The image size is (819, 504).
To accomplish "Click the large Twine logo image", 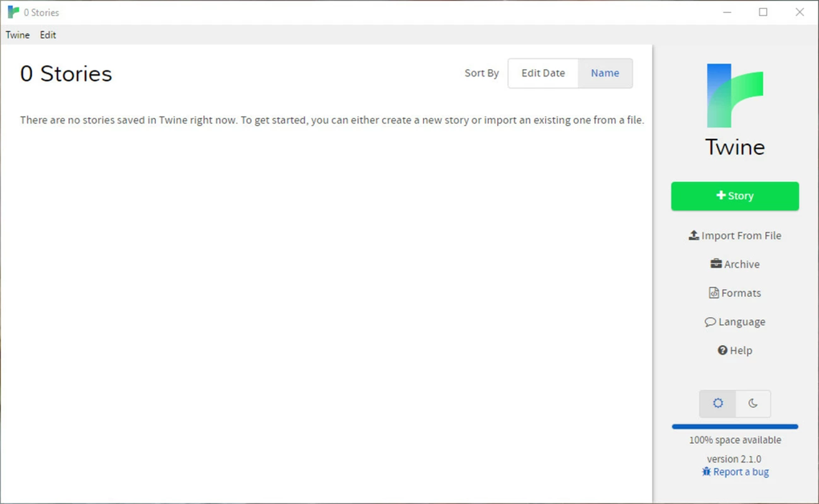I will [735, 96].
